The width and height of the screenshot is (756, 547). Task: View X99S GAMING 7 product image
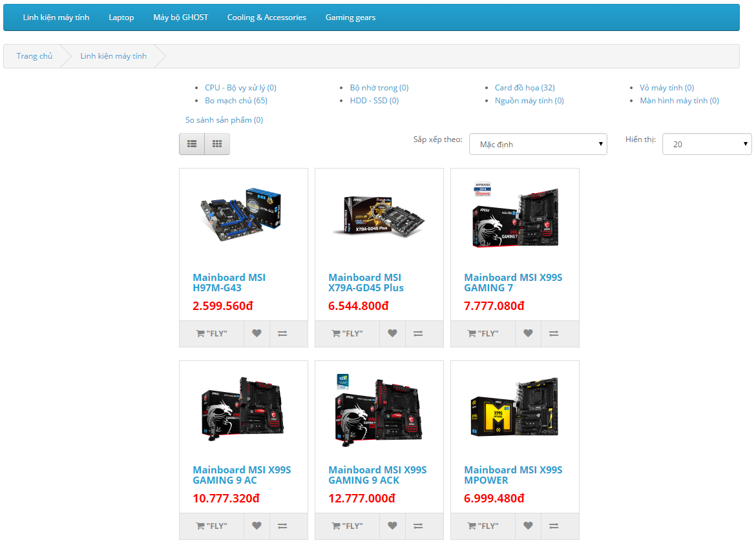tap(515, 214)
